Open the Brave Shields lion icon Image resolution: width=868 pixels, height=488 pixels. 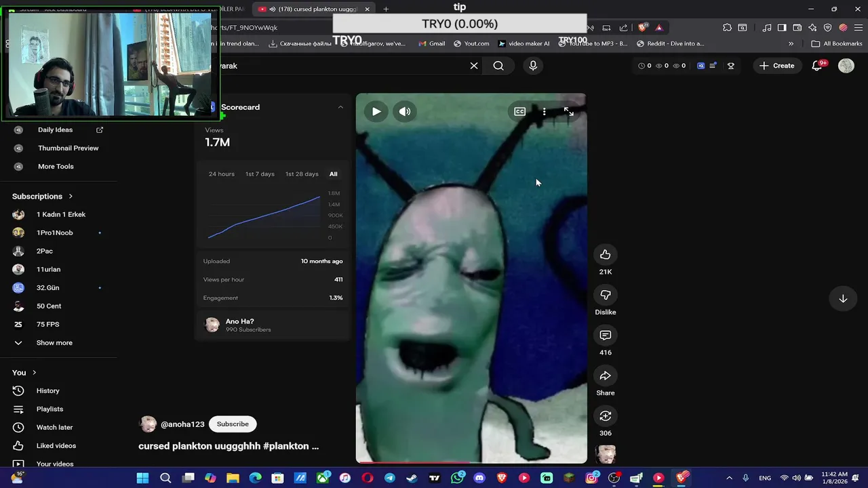[x=642, y=28]
